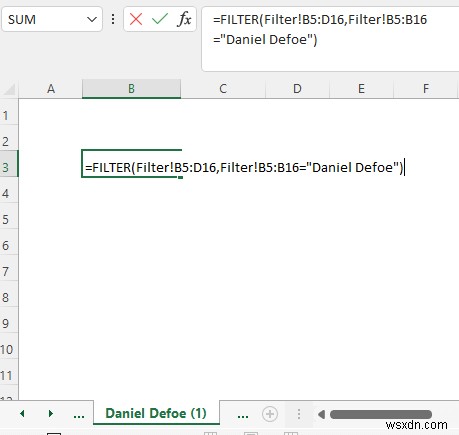This screenshot has height=435, width=459.
Task: Select column C header
Action: (223, 89)
